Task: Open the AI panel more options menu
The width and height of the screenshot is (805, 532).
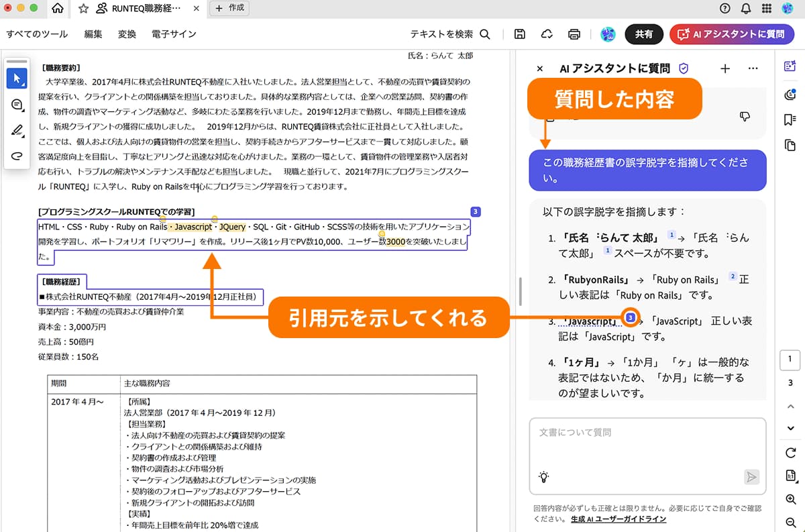Action: tap(753, 68)
